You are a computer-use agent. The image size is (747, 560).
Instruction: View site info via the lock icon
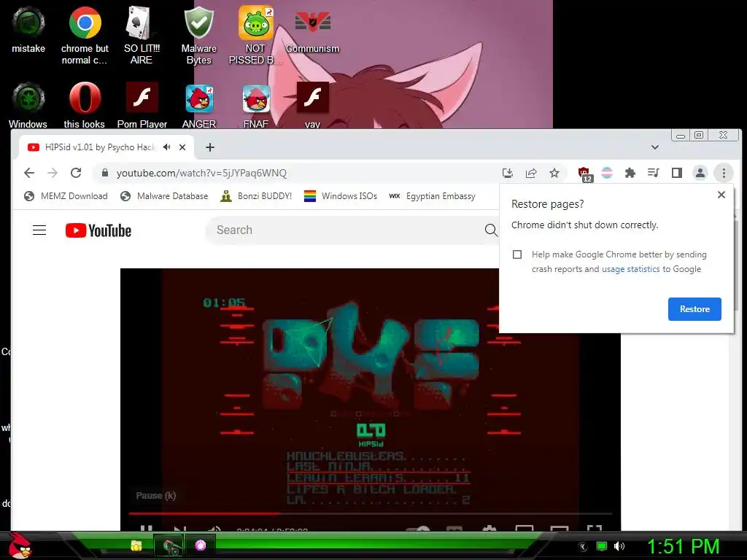(105, 173)
